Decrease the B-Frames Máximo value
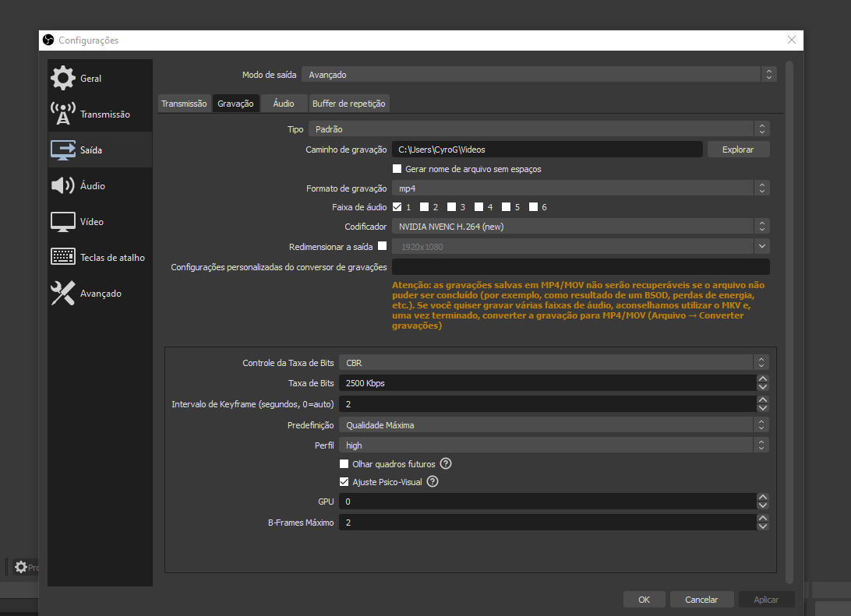Screen dimensions: 851x616 tap(762, 526)
